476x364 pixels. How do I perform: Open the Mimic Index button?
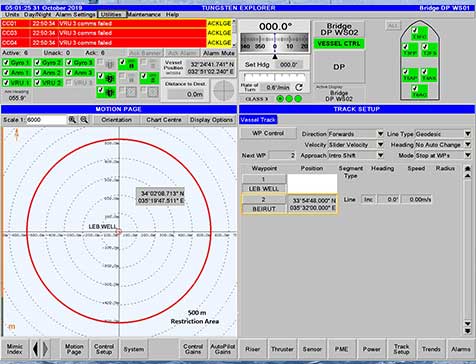click(15, 349)
